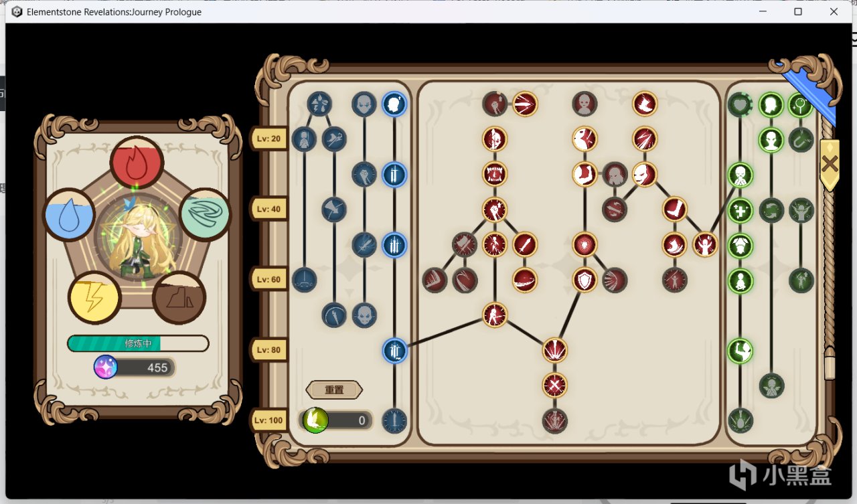Select the locked green figure with up-arrow
857x504 pixels.
point(801,280)
